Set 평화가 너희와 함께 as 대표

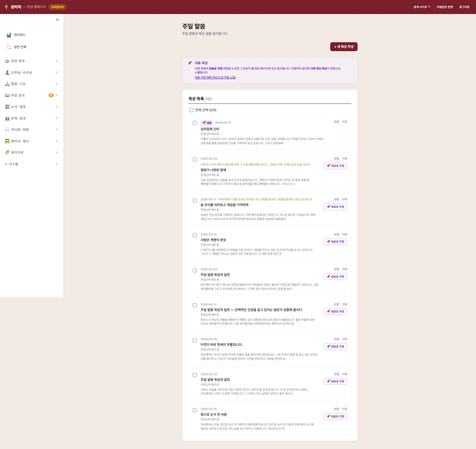click(x=335, y=166)
